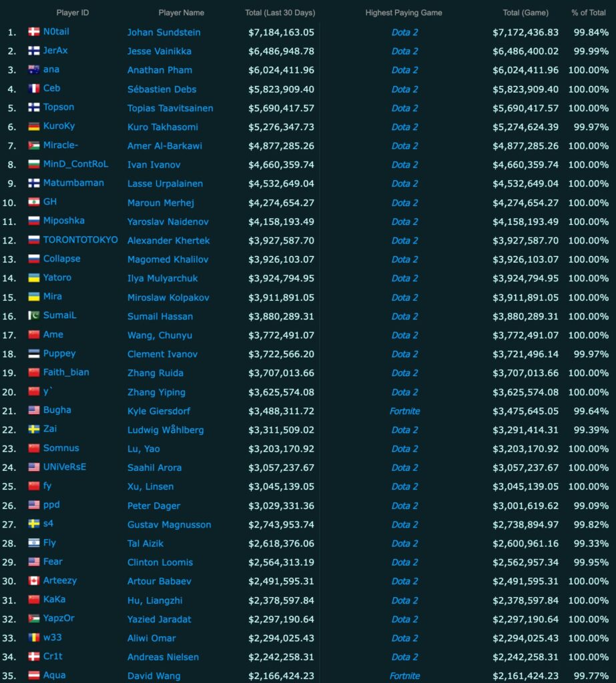616x683 pixels.
Task: Click the Sweden flag icon beside Zai
Action: [34, 429]
